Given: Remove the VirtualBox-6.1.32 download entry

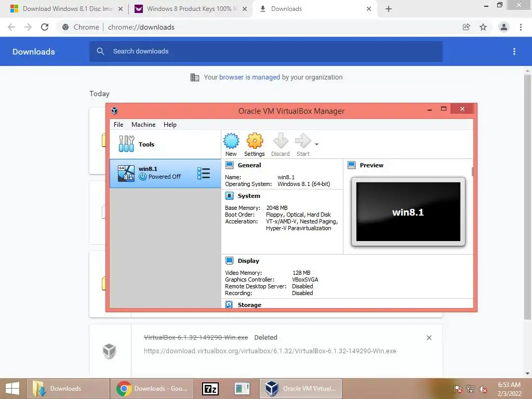Looking at the screenshot, I should pos(429,338).
